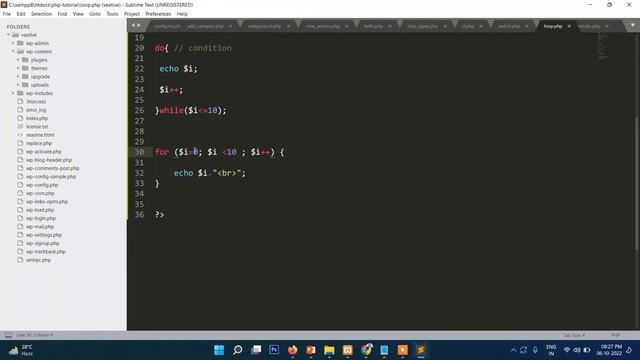Open the tab list dropdown arrow

[632, 25]
